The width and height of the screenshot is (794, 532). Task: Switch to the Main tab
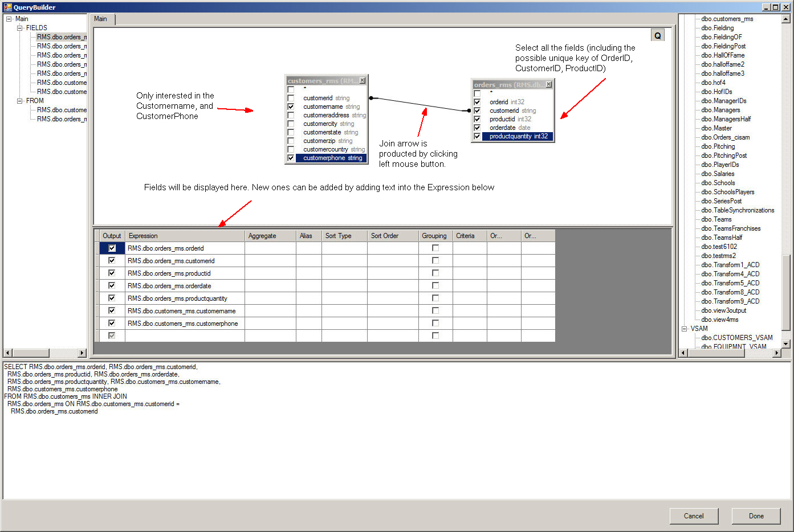101,19
